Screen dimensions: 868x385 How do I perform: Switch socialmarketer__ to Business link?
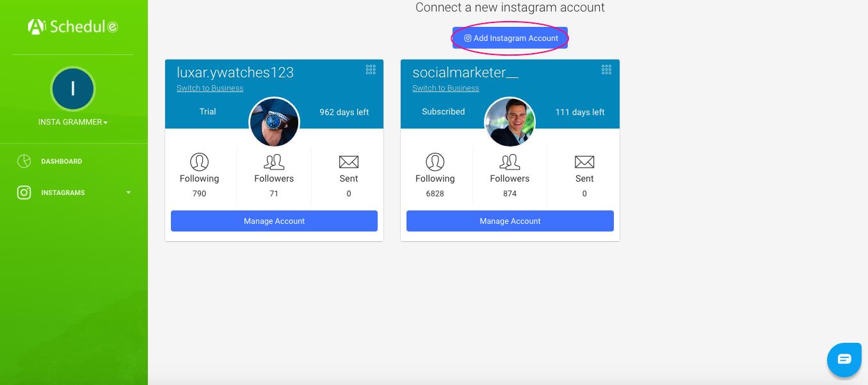click(446, 88)
